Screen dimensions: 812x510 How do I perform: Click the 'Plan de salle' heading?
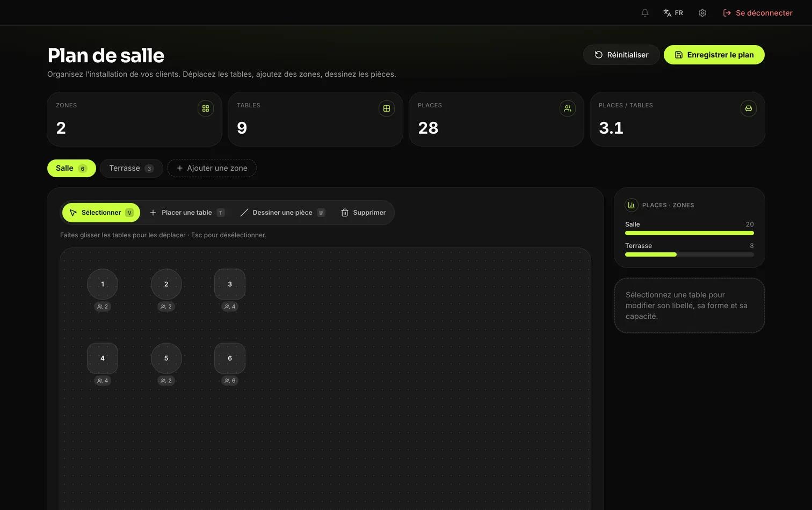(106, 55)
